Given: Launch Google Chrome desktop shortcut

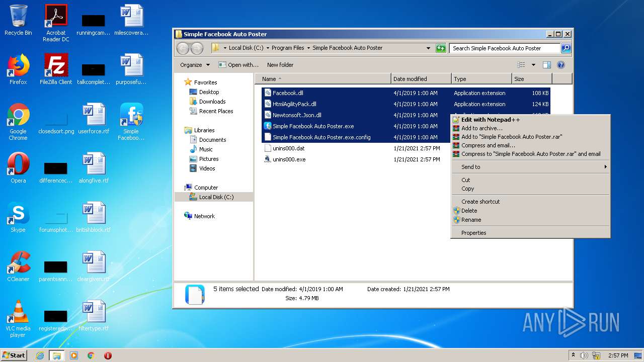Looking at the screenshot, I should [18, 122].
